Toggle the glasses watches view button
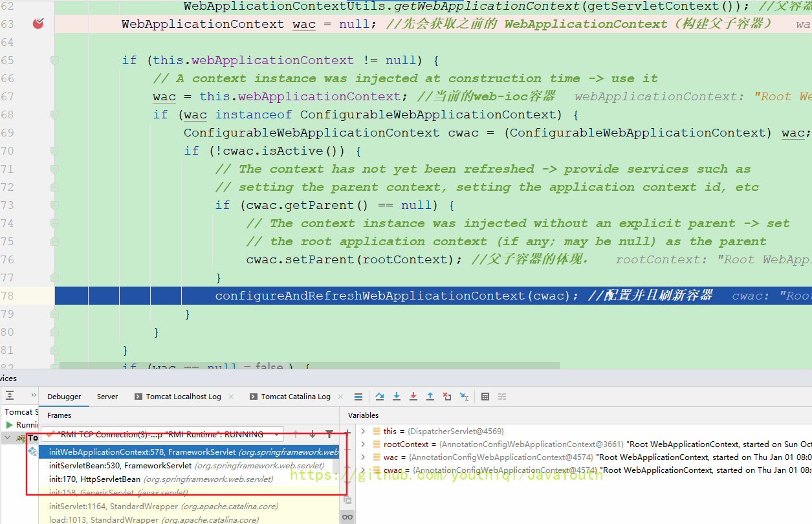This screenshot has width=812, height=524. (347, 516)
